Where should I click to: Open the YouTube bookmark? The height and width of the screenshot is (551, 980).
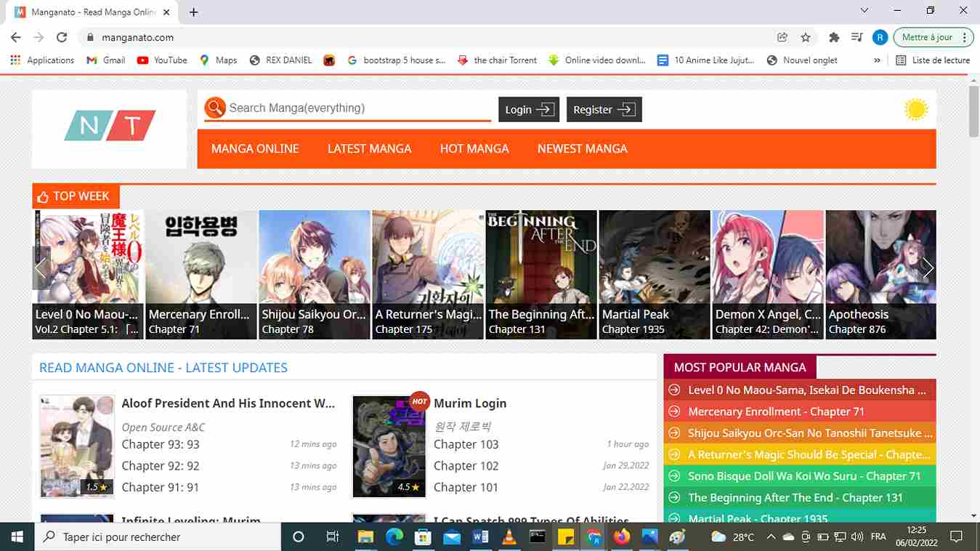pos(162,60)
